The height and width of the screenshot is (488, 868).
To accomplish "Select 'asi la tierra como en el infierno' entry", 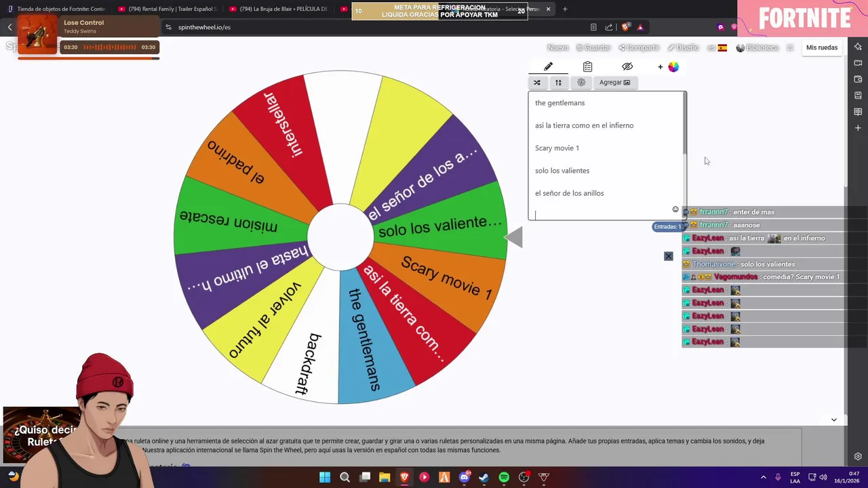I will tap(584, 125).
